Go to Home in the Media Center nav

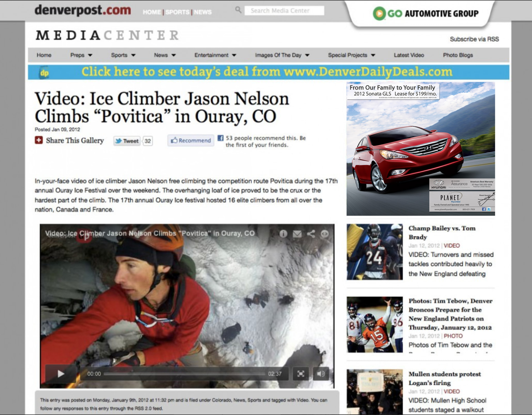(x=44, y=55)
